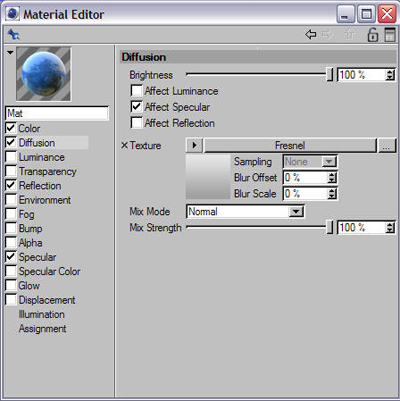Close the Material Editor window

pos(387,14)
